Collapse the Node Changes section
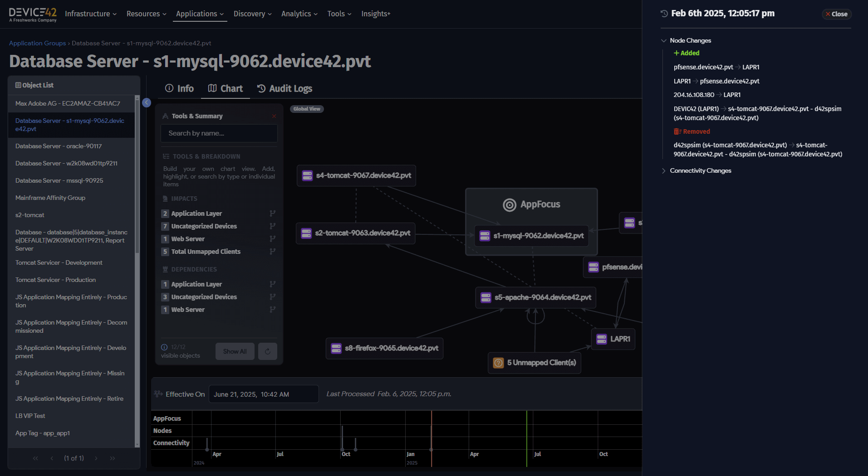 click(x=664, y=41)
